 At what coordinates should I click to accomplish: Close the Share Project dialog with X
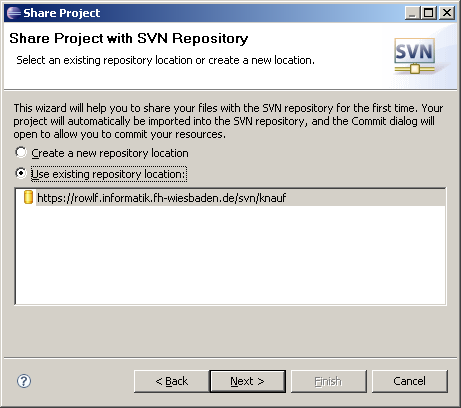point(447,13)
